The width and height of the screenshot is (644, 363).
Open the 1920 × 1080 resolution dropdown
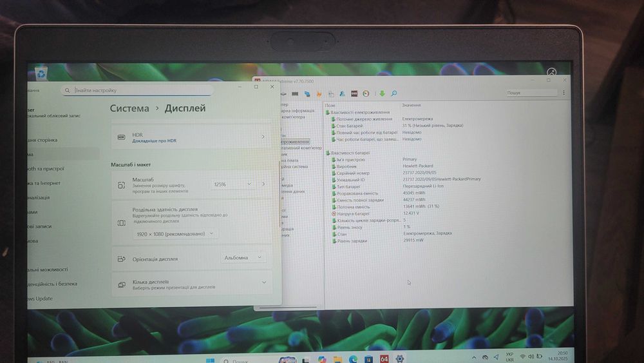[175, 234]
